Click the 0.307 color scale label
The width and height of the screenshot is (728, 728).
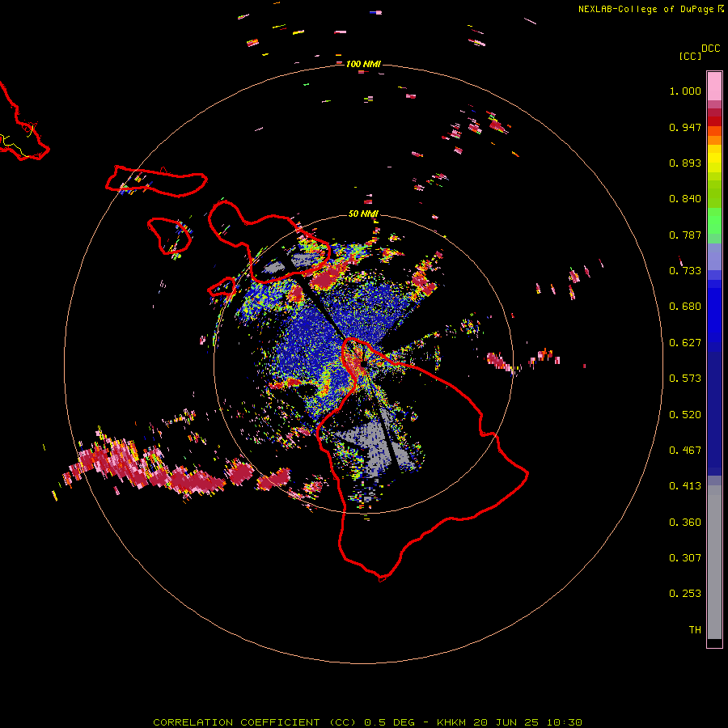click(685, 558)
